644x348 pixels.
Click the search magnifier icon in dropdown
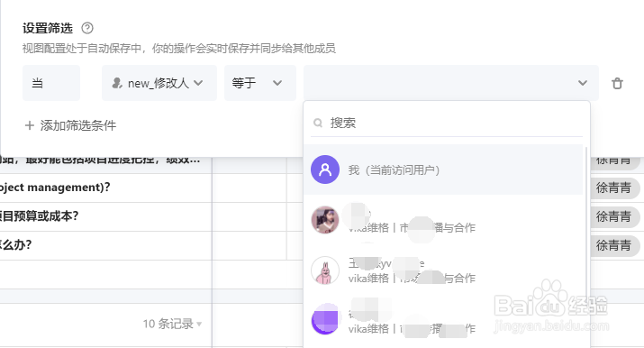318,123
